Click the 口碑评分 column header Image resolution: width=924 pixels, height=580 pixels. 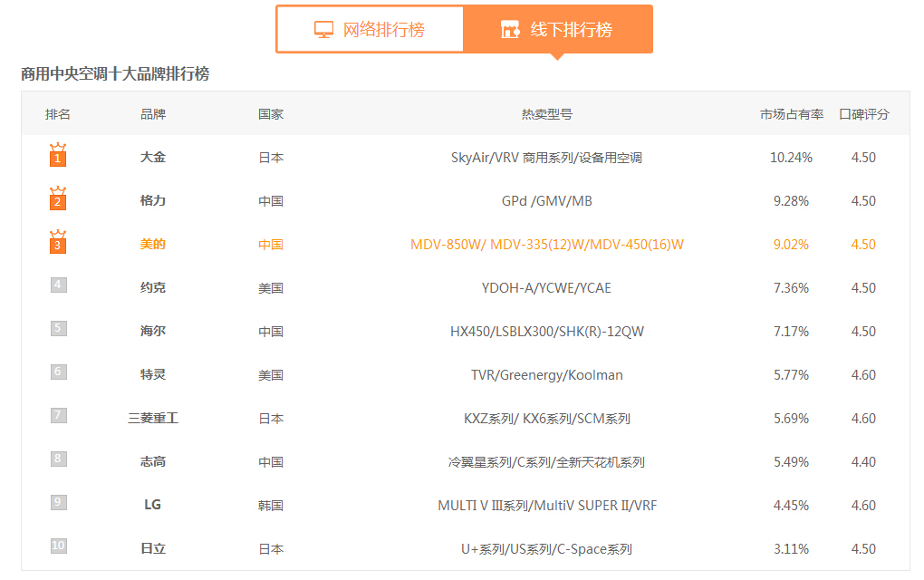[863, 114]
